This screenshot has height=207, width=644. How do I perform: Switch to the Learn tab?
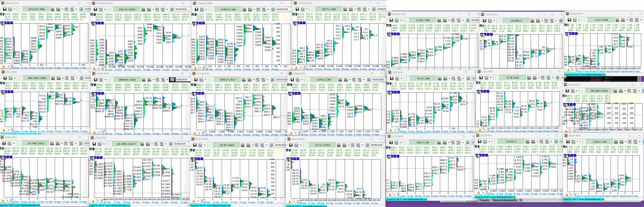tap(485, 200)
